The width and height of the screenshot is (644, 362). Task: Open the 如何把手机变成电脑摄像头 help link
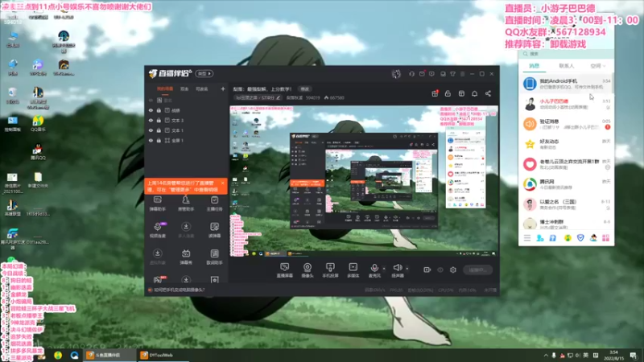tap(179, 290)
